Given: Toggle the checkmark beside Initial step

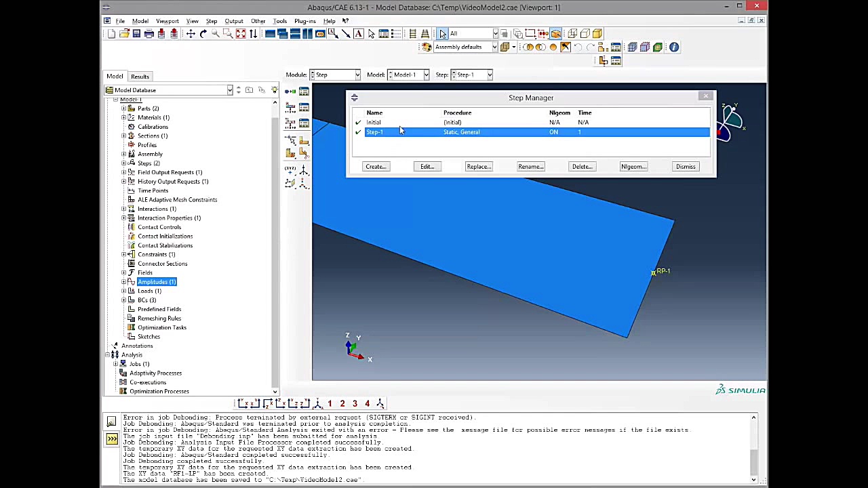Looking at the screenshot, I should [x=358, y=123].
